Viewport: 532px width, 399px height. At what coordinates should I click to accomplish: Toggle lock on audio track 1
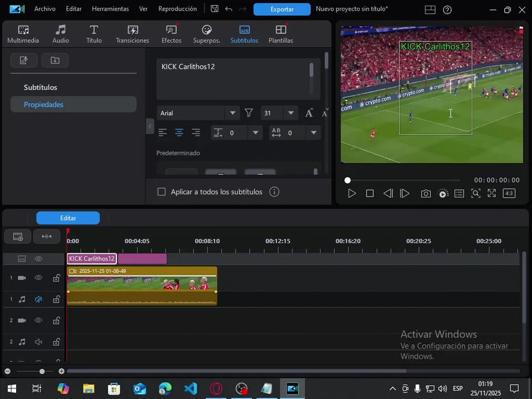(57, 299)
